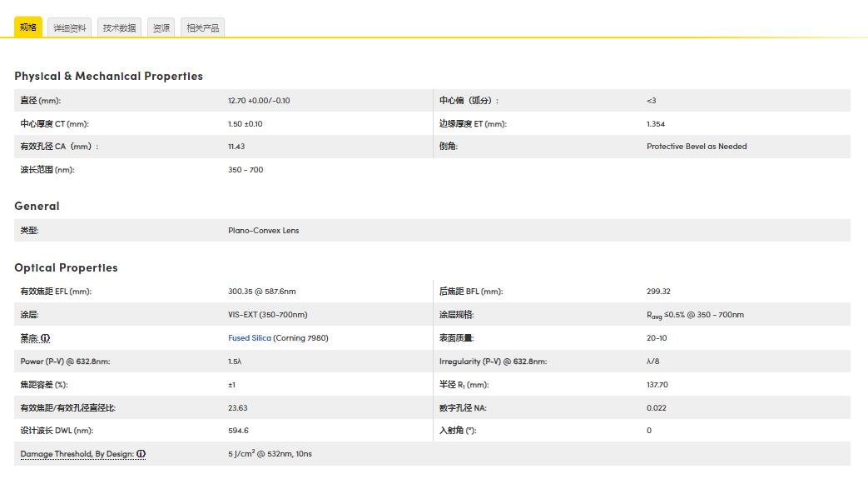Open the 资源 tab

[x=161, y=27]
